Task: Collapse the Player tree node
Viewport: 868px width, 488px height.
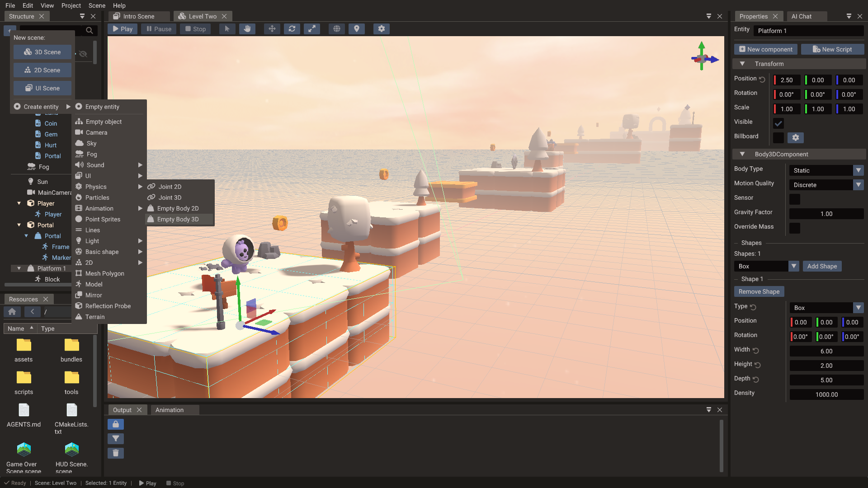Action: click(x=19, y=203)
